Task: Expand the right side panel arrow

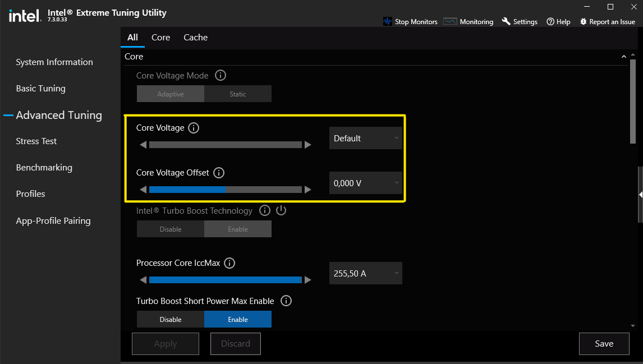Action: (641, 195)
